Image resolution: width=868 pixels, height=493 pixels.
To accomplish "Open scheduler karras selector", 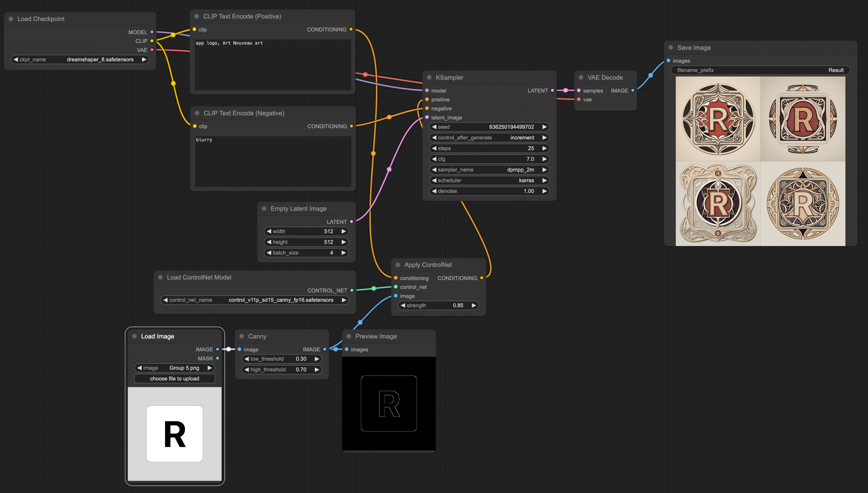I will [489, 180].
